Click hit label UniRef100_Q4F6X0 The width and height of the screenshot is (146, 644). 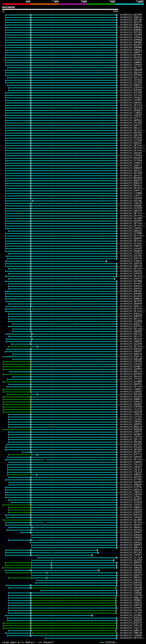click(x=131, y=289)
